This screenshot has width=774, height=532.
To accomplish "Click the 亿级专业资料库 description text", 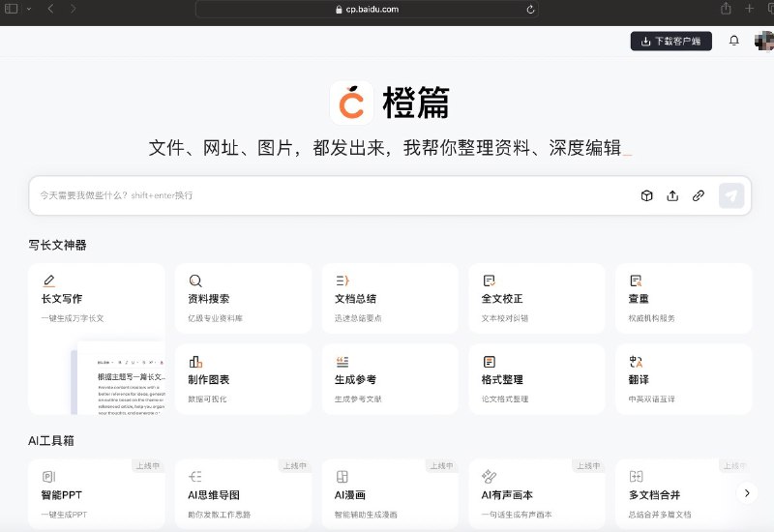I will point(215,318).
